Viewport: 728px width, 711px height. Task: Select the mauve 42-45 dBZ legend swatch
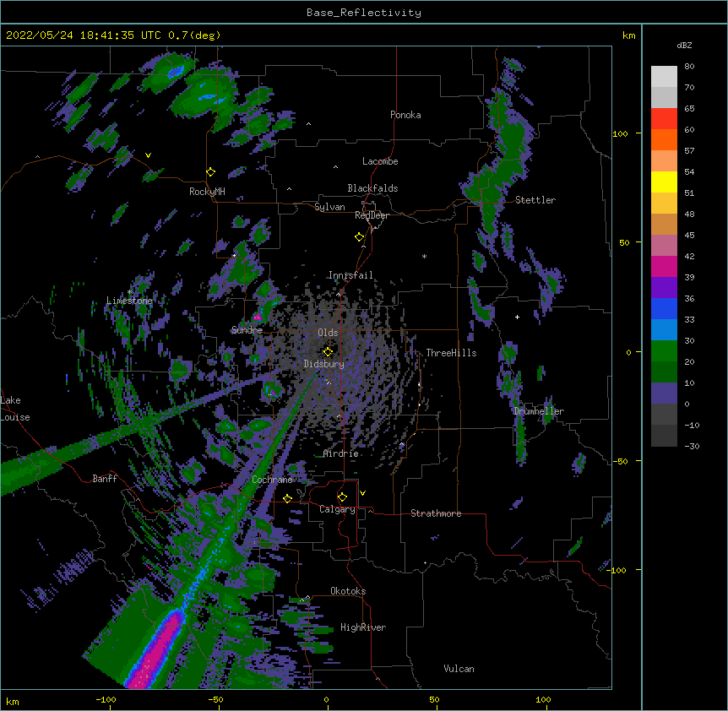pos(664,245)
